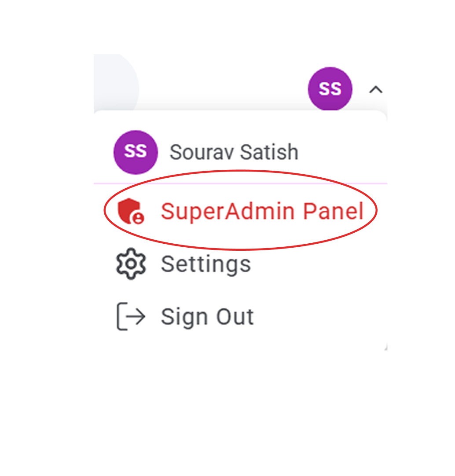Click the SS initials in menu avatar

point(136,152)
